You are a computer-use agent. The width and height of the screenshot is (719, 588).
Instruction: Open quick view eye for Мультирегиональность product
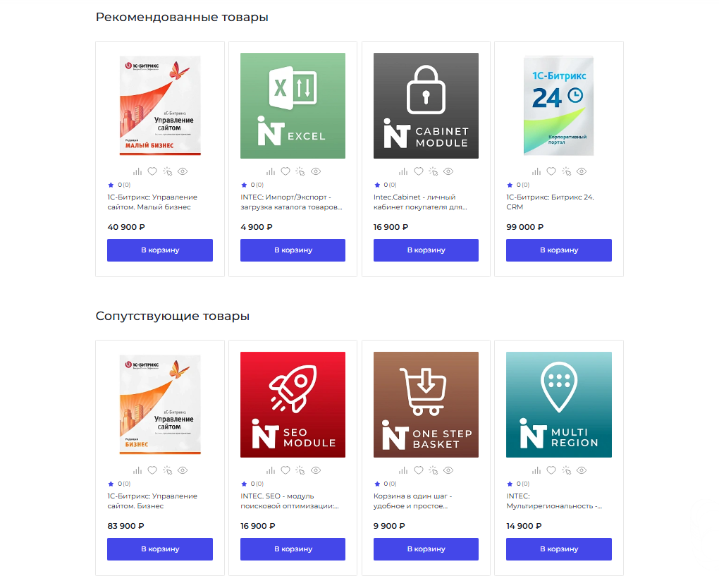tap(582, 470)
